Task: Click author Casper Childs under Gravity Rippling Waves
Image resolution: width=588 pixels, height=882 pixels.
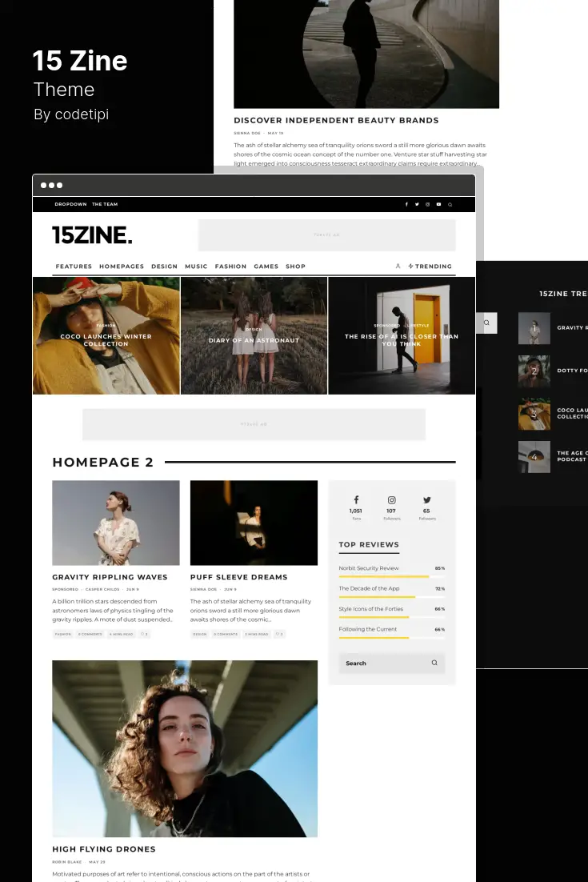Action: point(102,590)
